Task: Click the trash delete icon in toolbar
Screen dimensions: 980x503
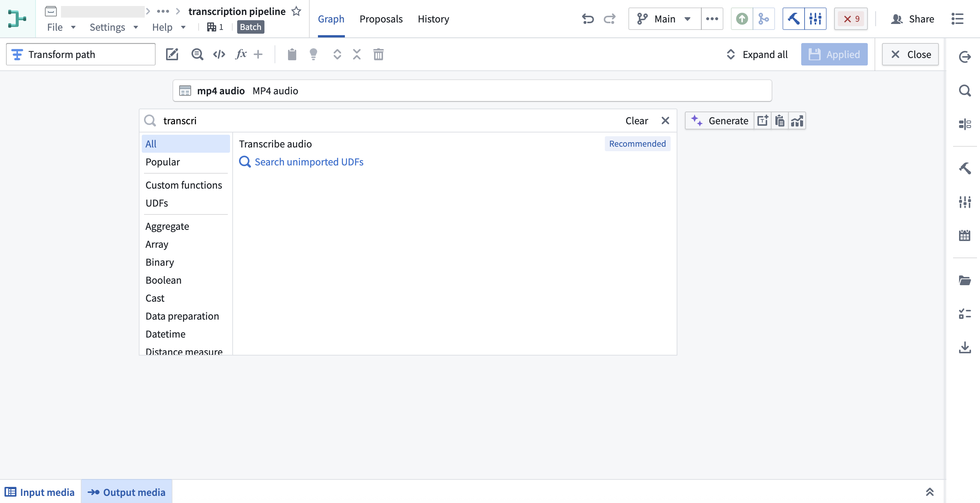Action: click(x=378, y=54)
